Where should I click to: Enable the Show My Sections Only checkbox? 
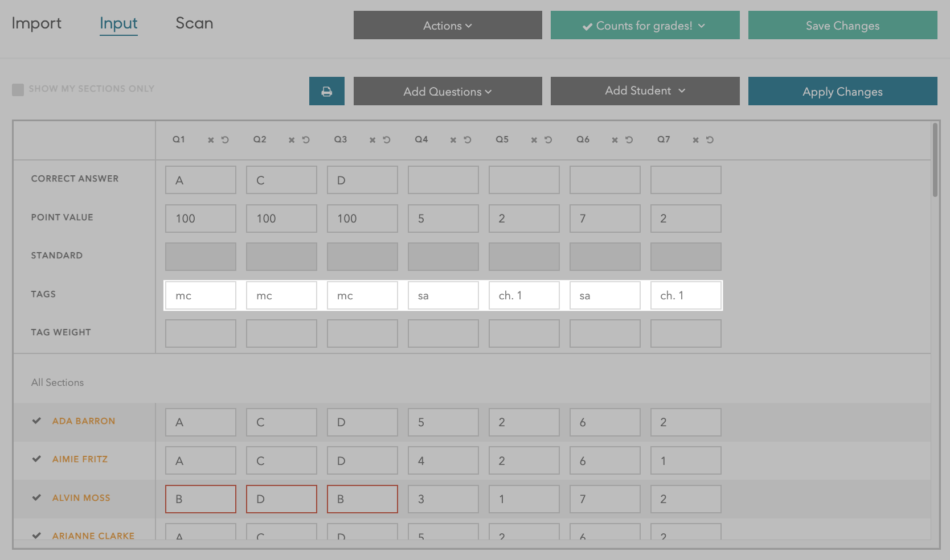(x=18, y=89)
